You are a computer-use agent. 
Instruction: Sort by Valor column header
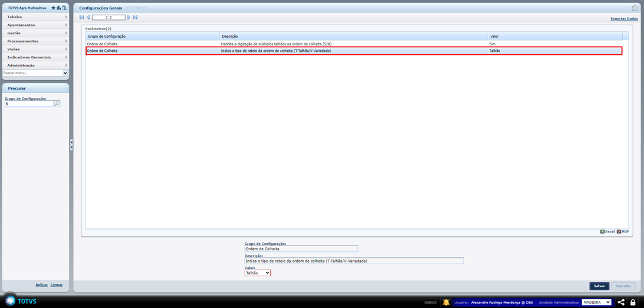[x=556, y=36]
